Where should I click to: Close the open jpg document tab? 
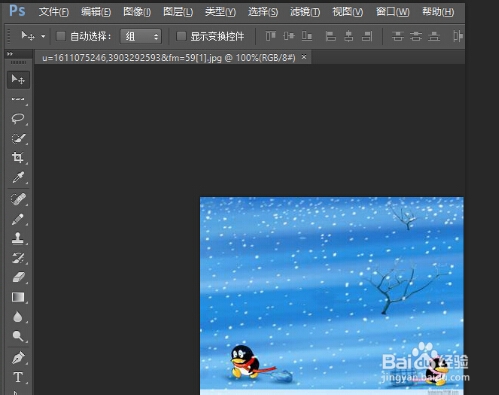304,57
